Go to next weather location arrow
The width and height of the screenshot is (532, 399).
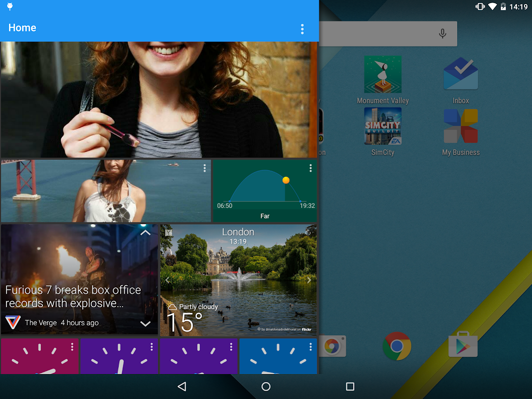pos(309,280)
